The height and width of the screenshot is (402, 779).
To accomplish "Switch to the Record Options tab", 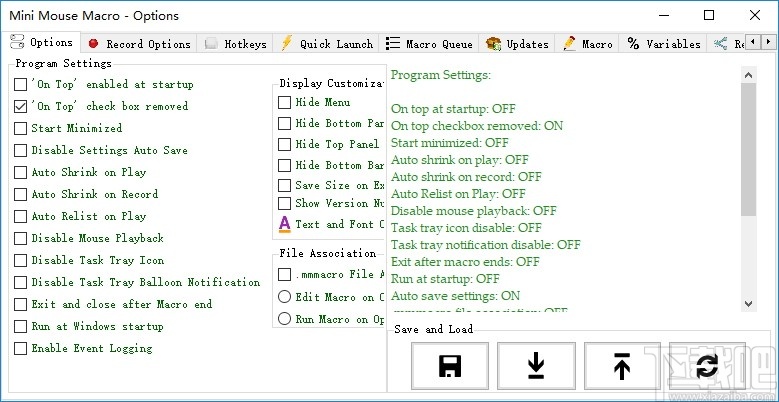I will (139, 44).
